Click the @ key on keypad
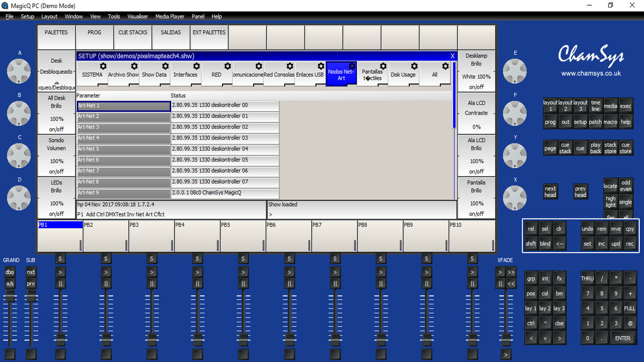The width and height of the screenshot is (644, 362). (x=630, y=323)
